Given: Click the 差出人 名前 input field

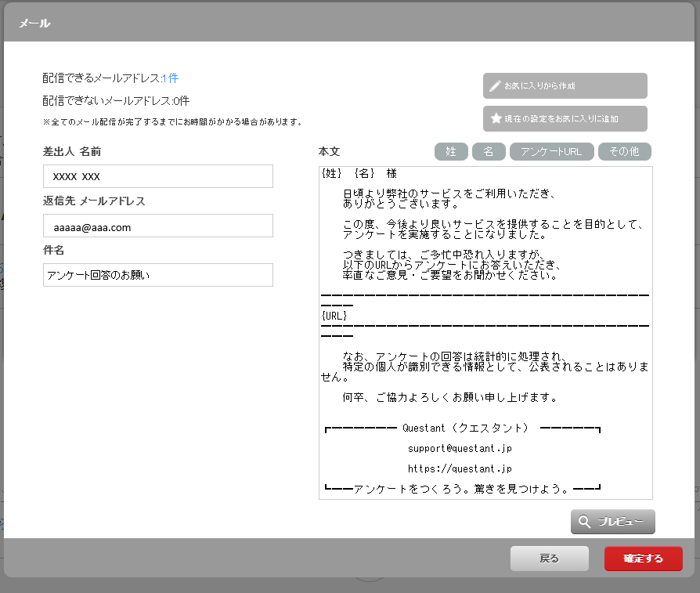Looking at the screenshot, I should [157, 176].
